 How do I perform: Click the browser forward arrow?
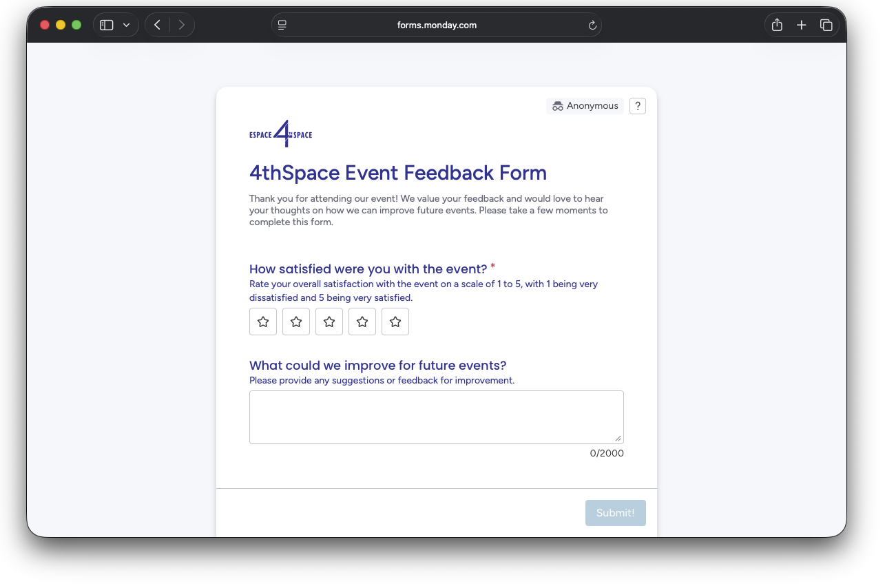click(x=182, y=25)
